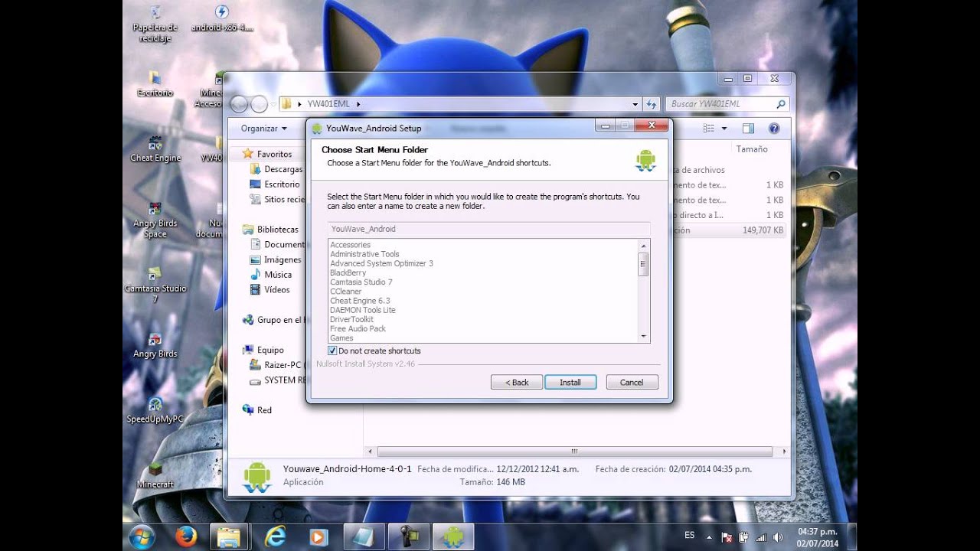Open Papelera de reciclaje desktop icon
The width and height of the screenshot is (980, 551).
155,23
